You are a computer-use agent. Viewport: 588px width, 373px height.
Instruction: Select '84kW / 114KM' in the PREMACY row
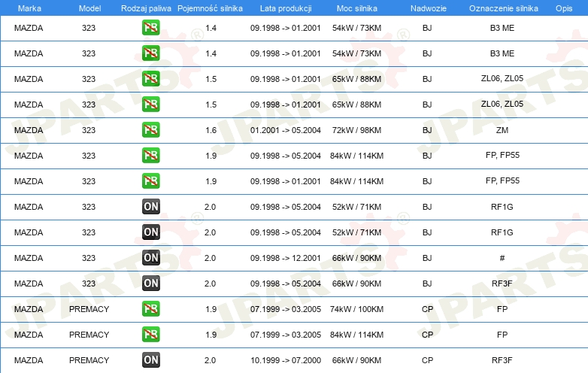[x=356, y=335]
